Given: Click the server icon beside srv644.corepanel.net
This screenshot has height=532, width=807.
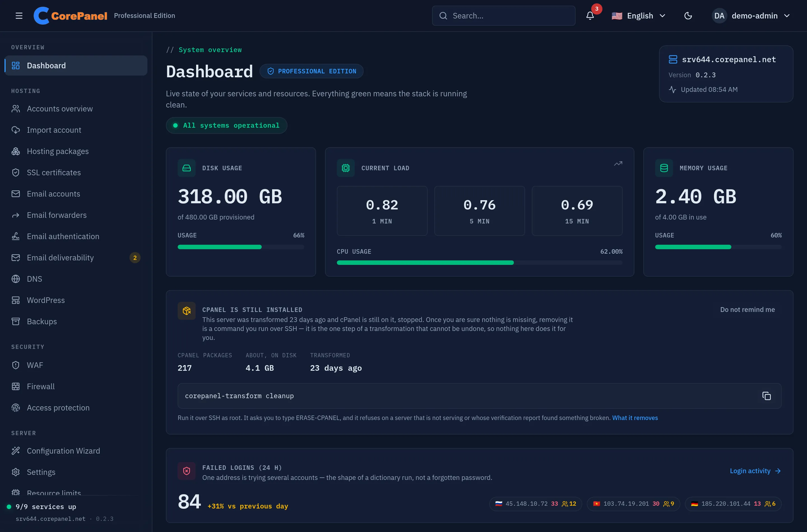Looking at the screenshot, I should coord(673,59).
